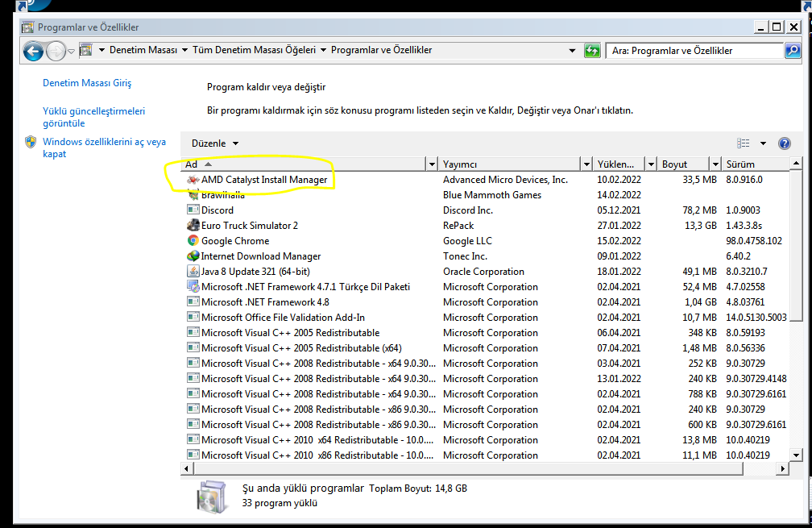Screen dimensions: 812x528
Task: Select 'Blue Mammoth Games' publisher cell
Action: pos(492,195)
